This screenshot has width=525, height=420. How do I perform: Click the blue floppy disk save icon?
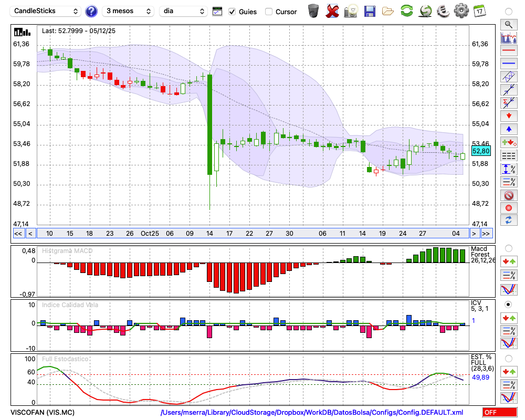(x=370, y=10)
